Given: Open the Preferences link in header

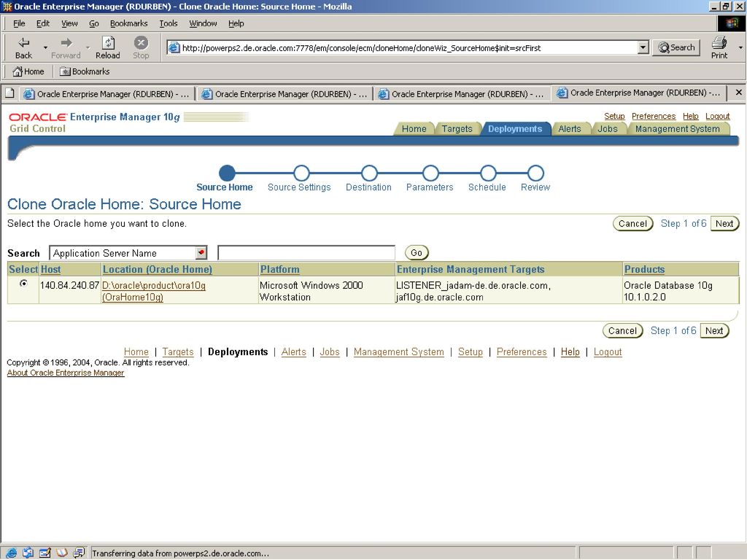Looking at the screenshot, I should (654, 116).
